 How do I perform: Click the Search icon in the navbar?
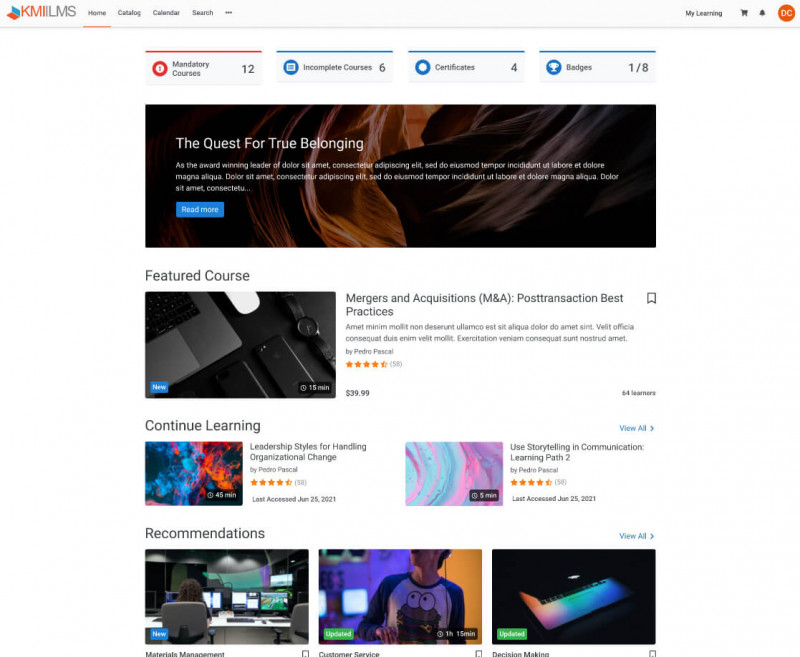(x=202, y=13)
